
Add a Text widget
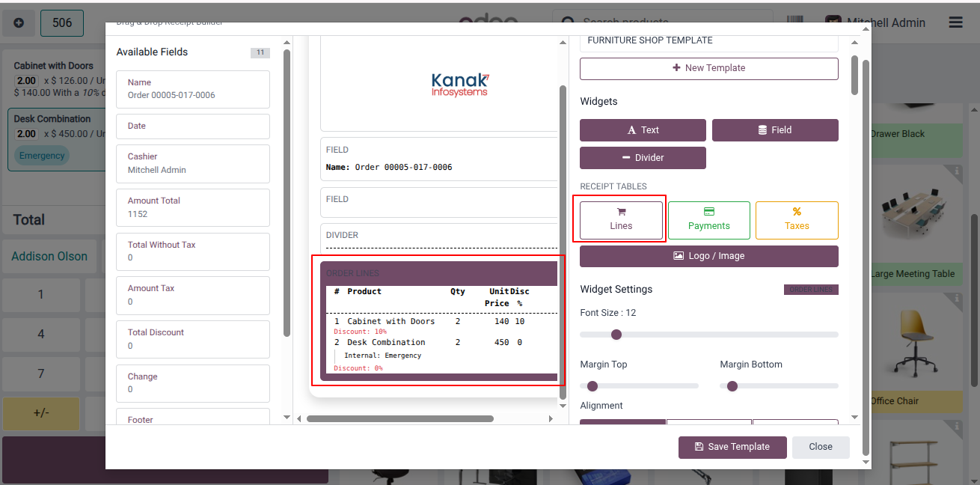pos(643,130)
